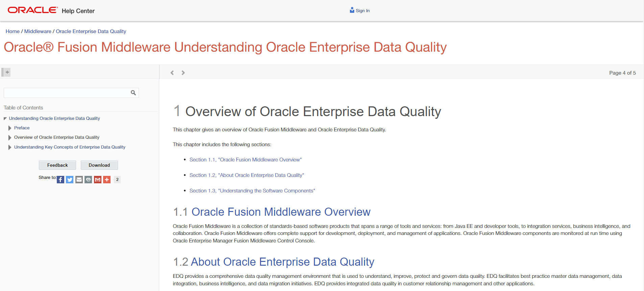Collapse Understanding Oracle Enterprise Data Quality
Screen dimensions: 644x291
5,118
